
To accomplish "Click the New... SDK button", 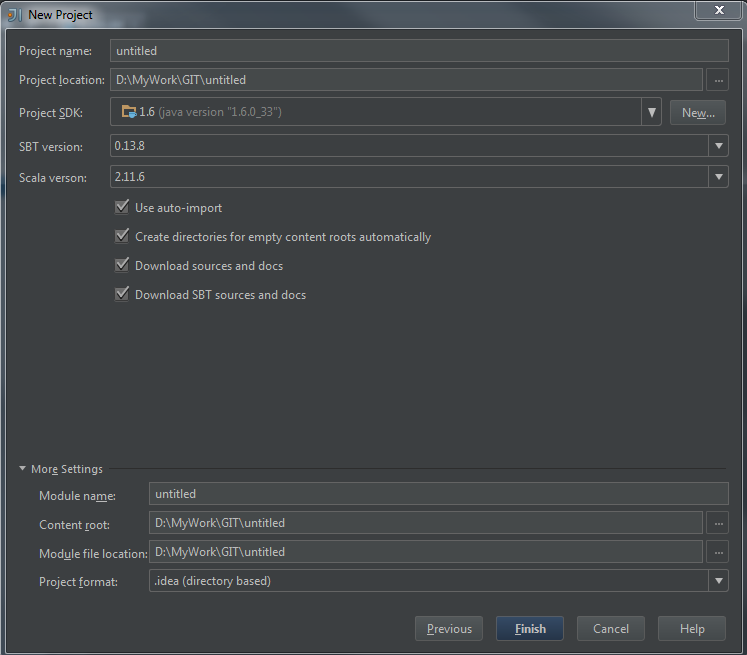I will (697, 112).
